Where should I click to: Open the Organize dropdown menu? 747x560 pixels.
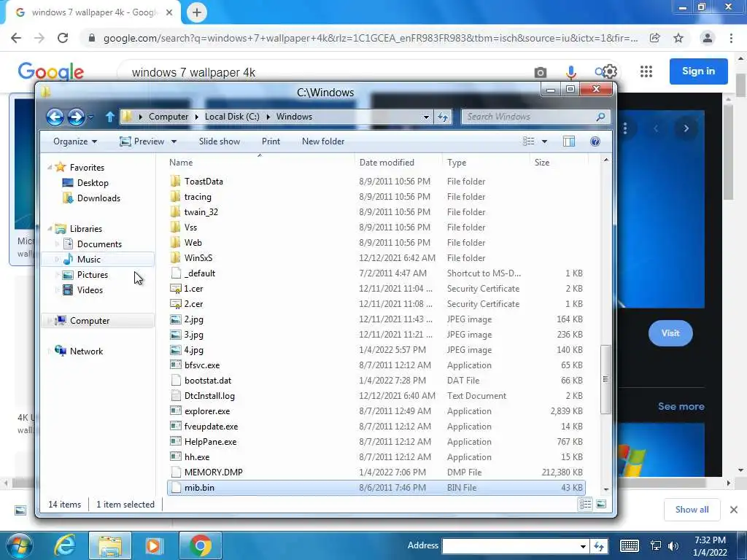click(75, 141)
